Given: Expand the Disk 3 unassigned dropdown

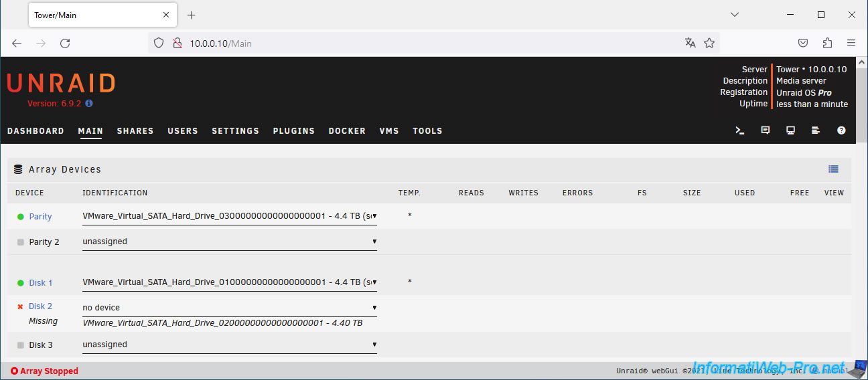Looking at the screenshot, I should point(229,345).
